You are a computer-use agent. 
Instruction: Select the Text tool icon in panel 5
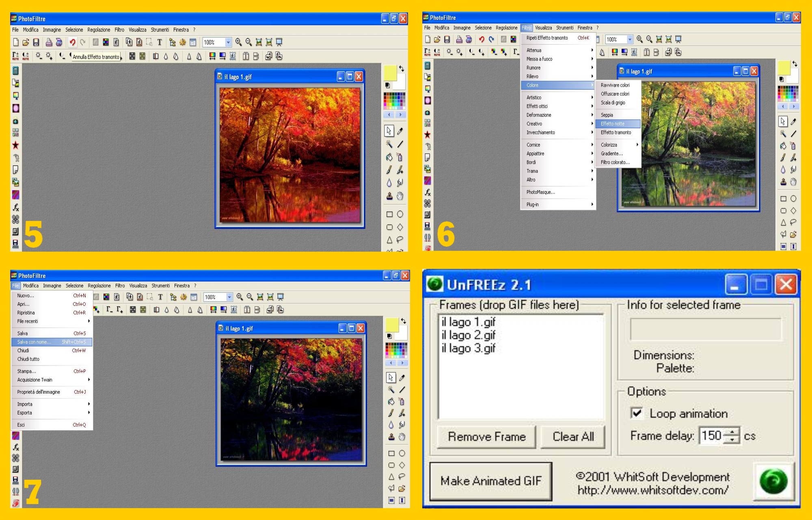[160, 42]
